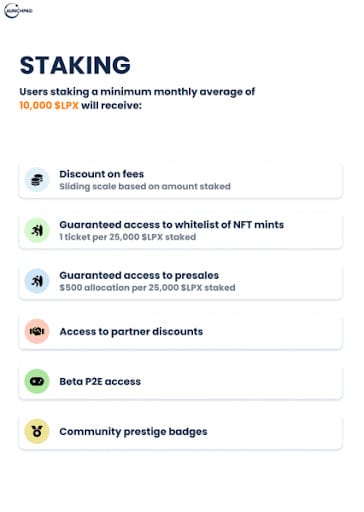Open the Beta P2E access card
This screenshot has height=512, width=364.
(181, 381)
